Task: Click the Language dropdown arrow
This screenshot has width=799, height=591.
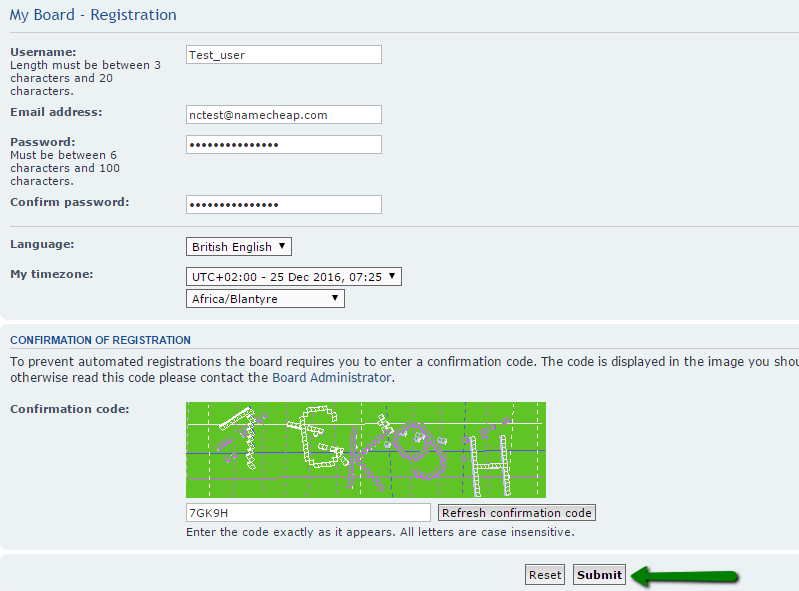Action: pyautogui.click(x=282, y=246)
